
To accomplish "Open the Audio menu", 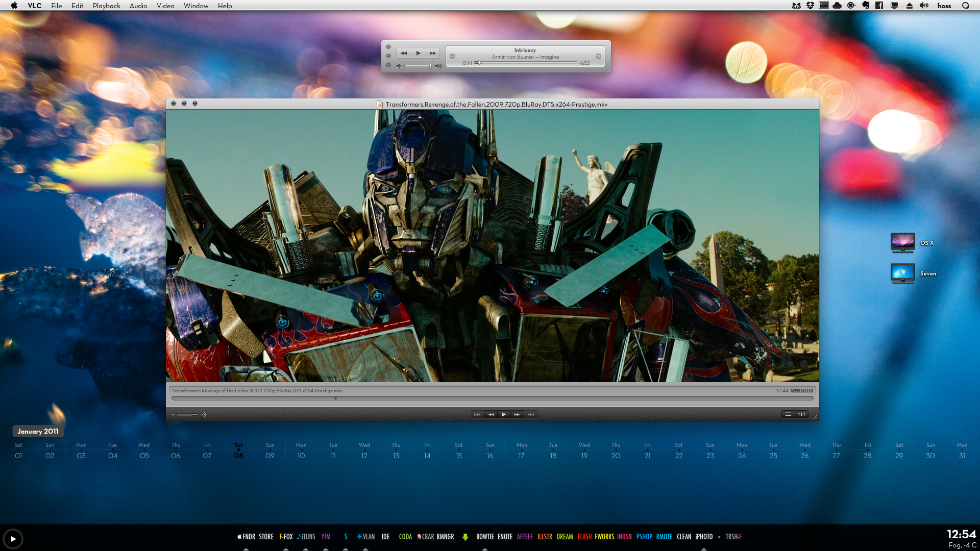I will point(138,6).
